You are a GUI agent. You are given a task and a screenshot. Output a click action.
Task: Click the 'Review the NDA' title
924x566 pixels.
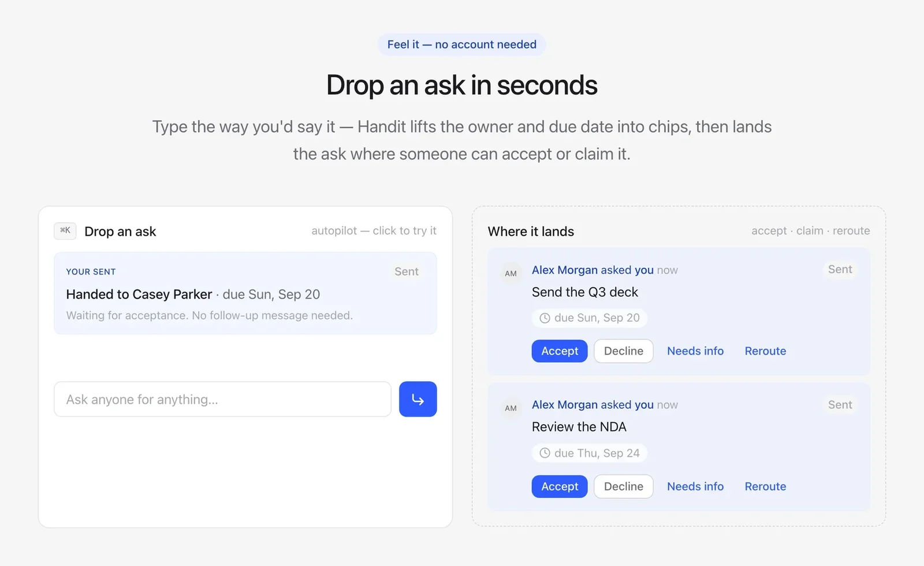[x=579, y=427]
